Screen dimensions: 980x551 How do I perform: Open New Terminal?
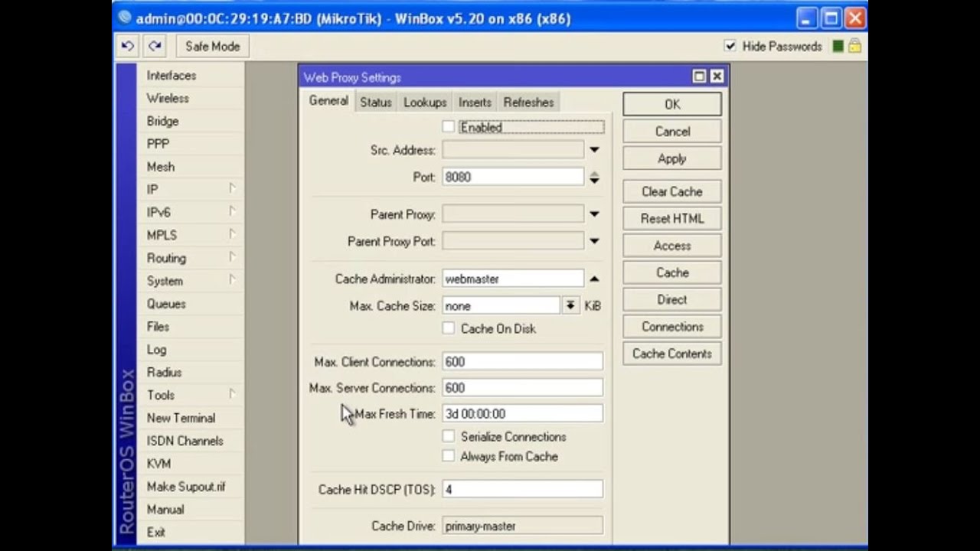pos(181,418)
